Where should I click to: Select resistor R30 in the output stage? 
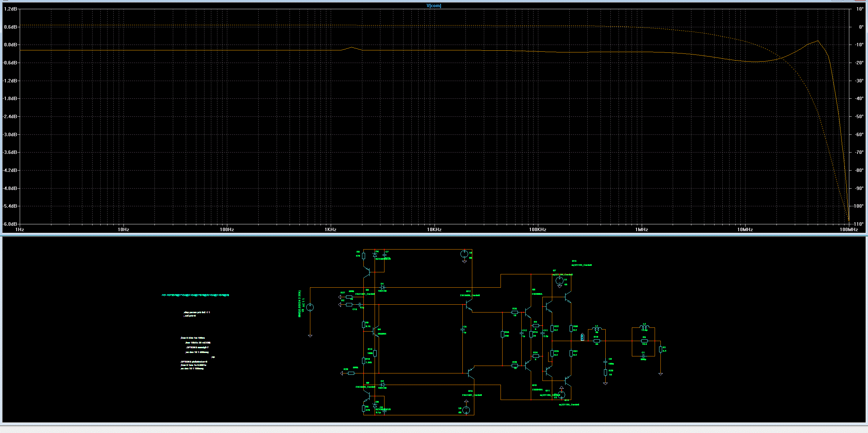(x=571, y=328)
